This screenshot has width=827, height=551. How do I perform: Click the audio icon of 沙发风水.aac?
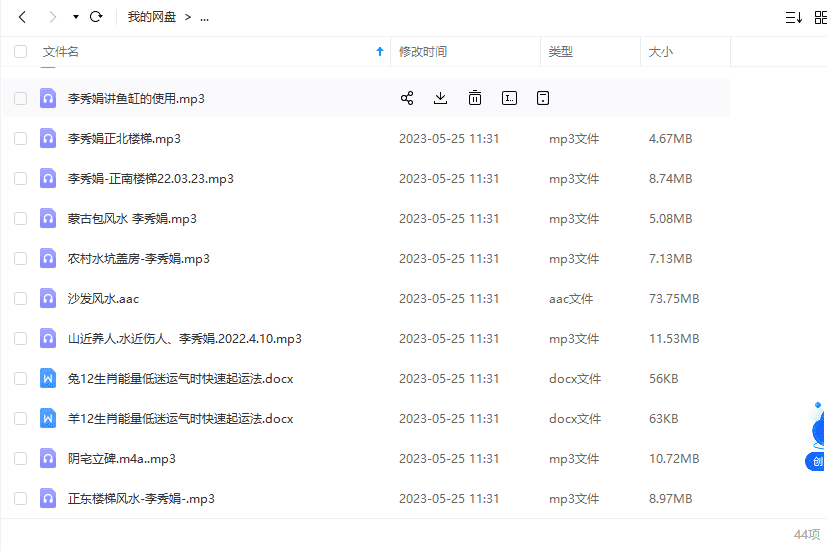coord(47,298)
